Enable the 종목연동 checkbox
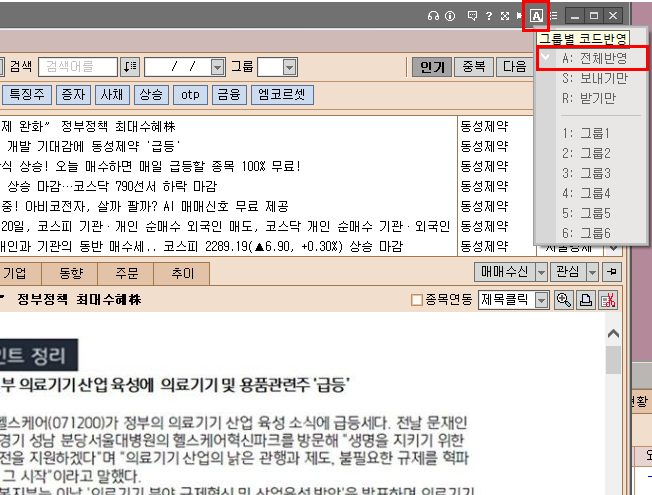 (416, 300)
